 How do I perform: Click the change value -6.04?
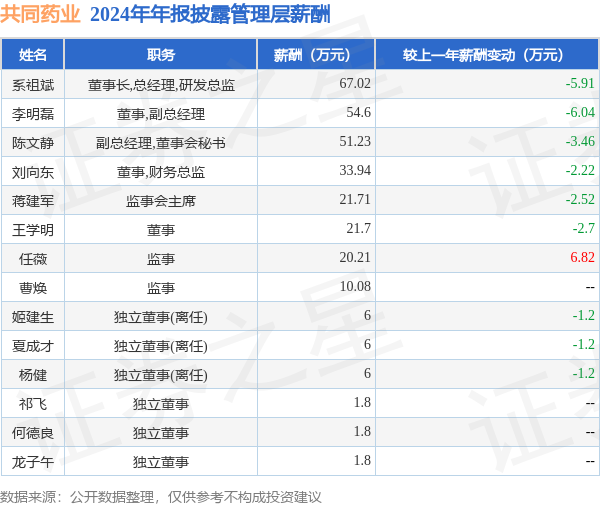[580, 113]
